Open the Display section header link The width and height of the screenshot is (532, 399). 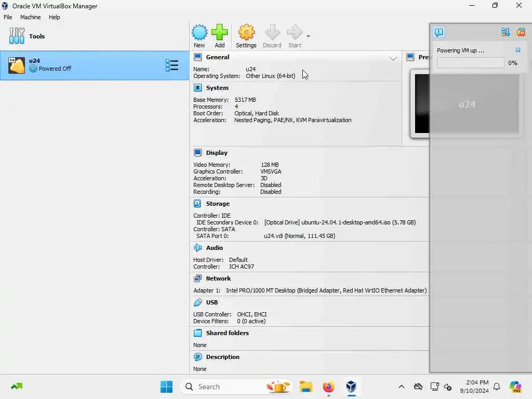217,153
